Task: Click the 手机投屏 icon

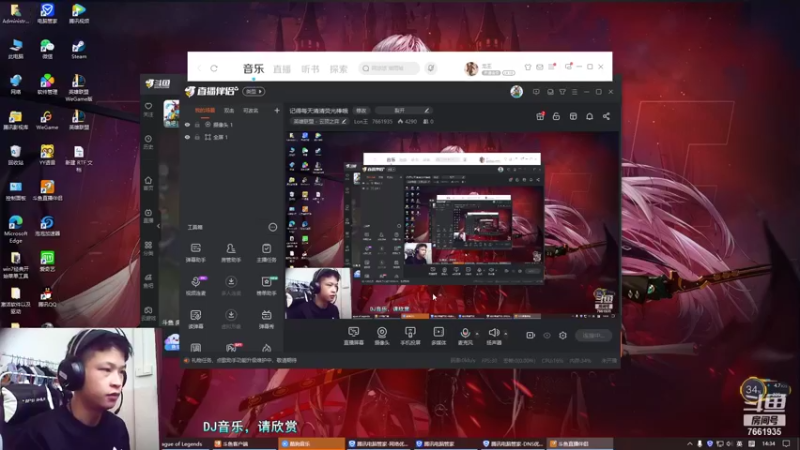Action: click(x=410, y=336)
